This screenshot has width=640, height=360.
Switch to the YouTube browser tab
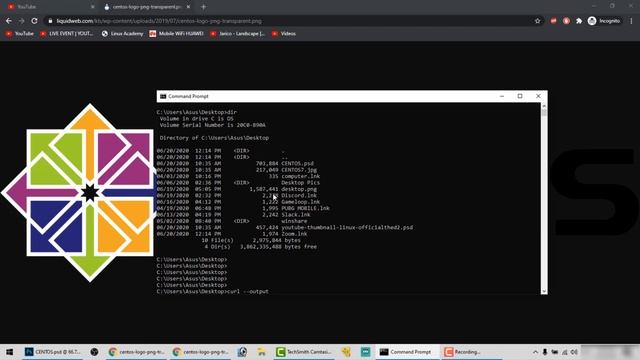point(49,7)
